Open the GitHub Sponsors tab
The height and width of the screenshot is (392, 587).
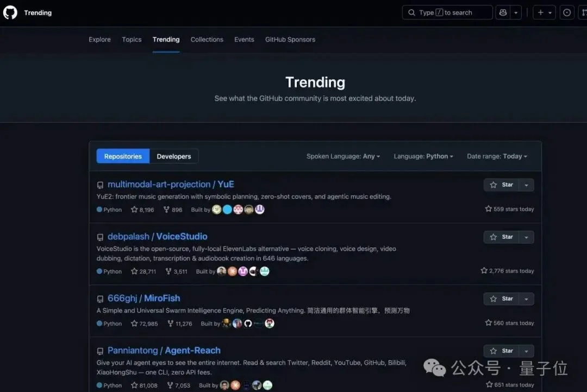click(x=290, y=39)
